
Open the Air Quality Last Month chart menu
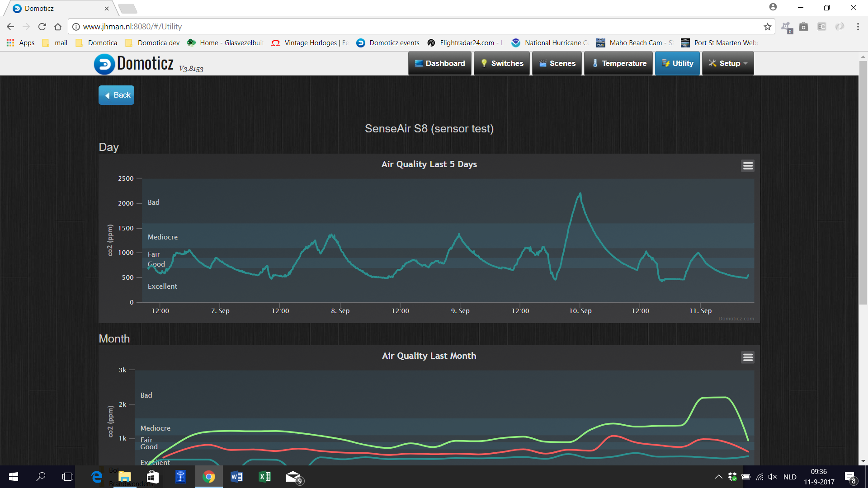748,357
